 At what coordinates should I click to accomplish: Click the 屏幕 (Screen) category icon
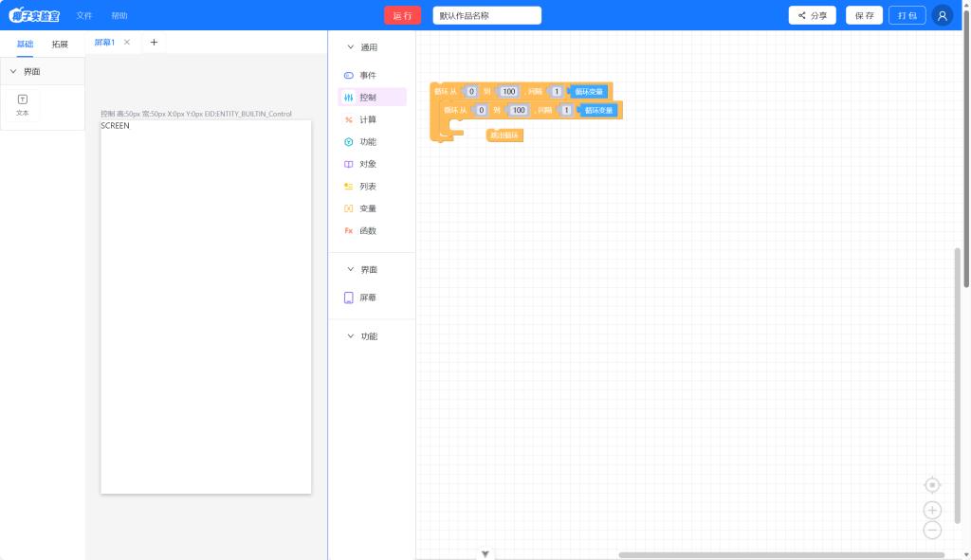click(349, 298)
